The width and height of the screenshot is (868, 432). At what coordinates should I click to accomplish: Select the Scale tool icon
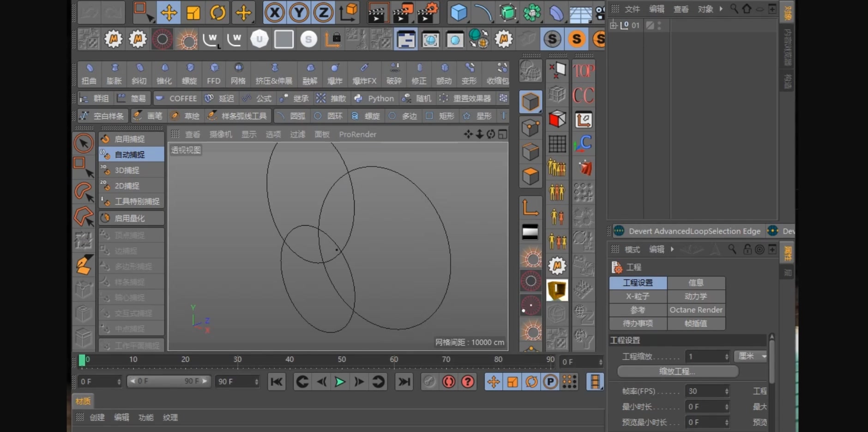pos(193,12)
